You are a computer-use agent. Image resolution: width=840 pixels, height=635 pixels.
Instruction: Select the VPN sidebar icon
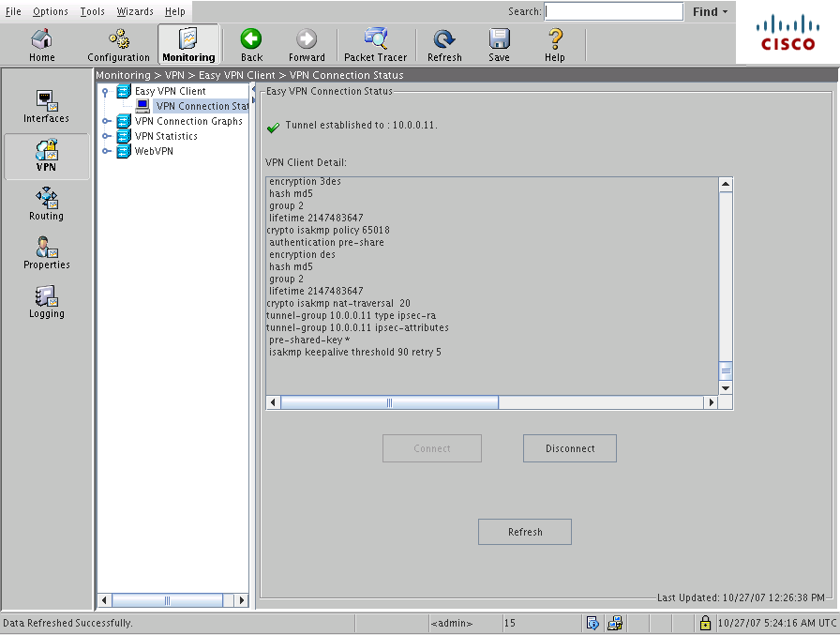click(46, 156)
